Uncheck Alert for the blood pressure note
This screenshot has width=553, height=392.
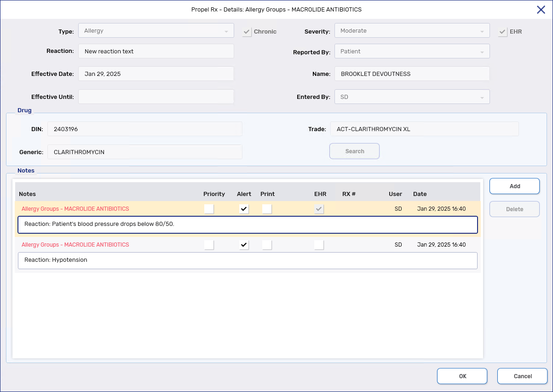244,209
